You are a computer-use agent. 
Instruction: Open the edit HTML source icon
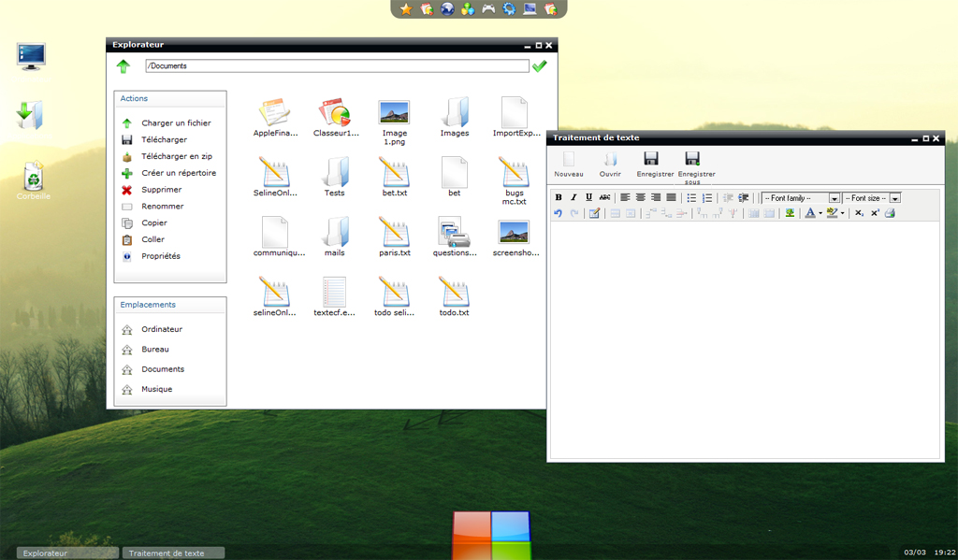coord(594,213)
